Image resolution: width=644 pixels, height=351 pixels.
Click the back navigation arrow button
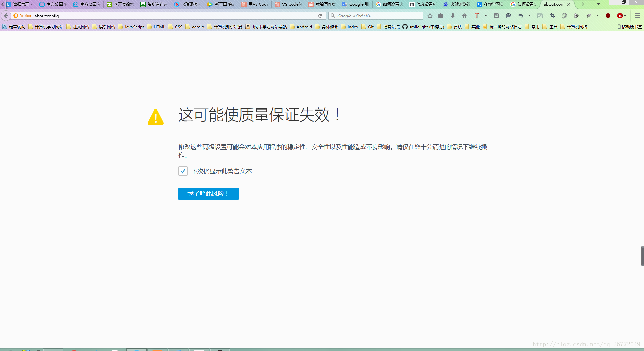(6, 16)
